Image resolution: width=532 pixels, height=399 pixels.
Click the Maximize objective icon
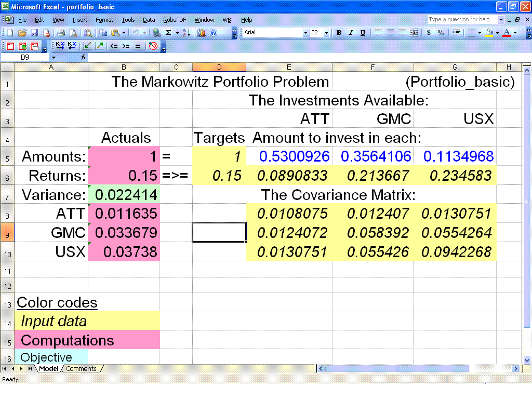click(x=99, y=46)
